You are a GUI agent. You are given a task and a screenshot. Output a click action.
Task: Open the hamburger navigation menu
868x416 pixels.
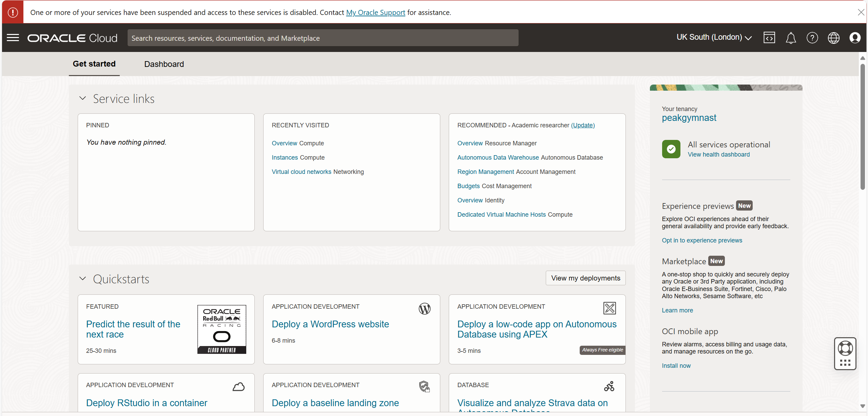[x=13, y=38]
